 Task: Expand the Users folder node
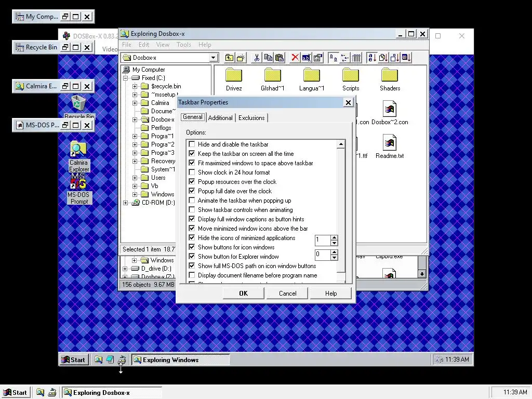(x=135, y=178)
